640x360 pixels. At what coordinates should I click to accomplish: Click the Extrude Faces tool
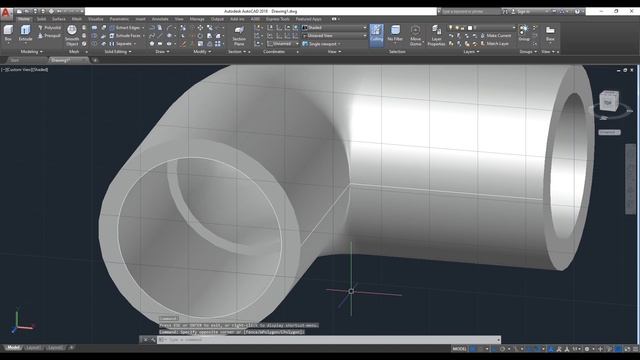click(x=127, y=36)
